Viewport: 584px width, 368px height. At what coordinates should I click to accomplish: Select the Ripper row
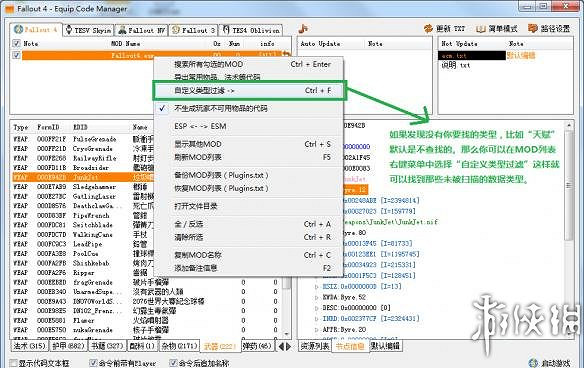point(83,273)
